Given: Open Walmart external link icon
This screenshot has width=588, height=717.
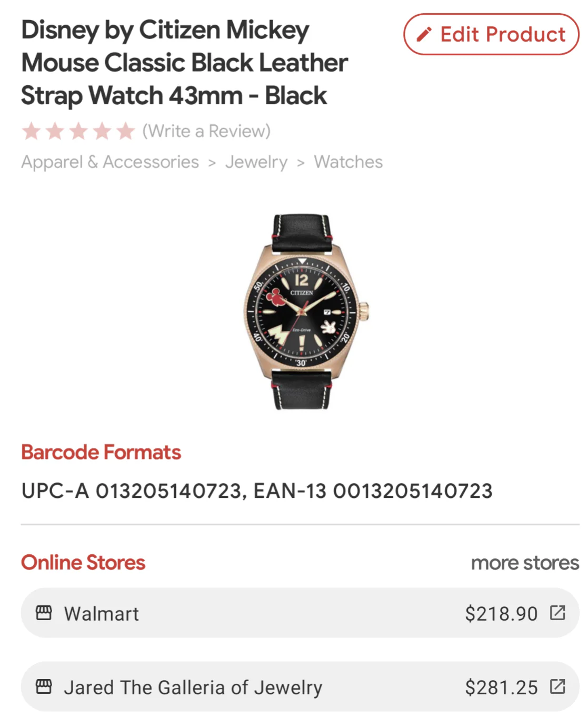Looking at the screenshot, I should coord(557,613).
